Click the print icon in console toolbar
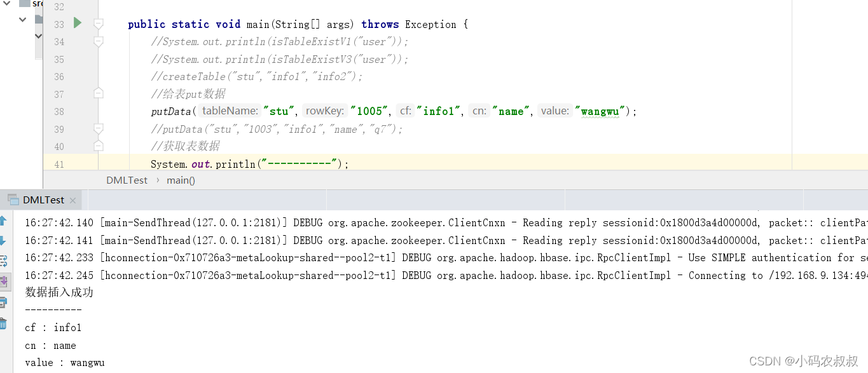Viewport: 868px width, 373px height. (3, 302)
